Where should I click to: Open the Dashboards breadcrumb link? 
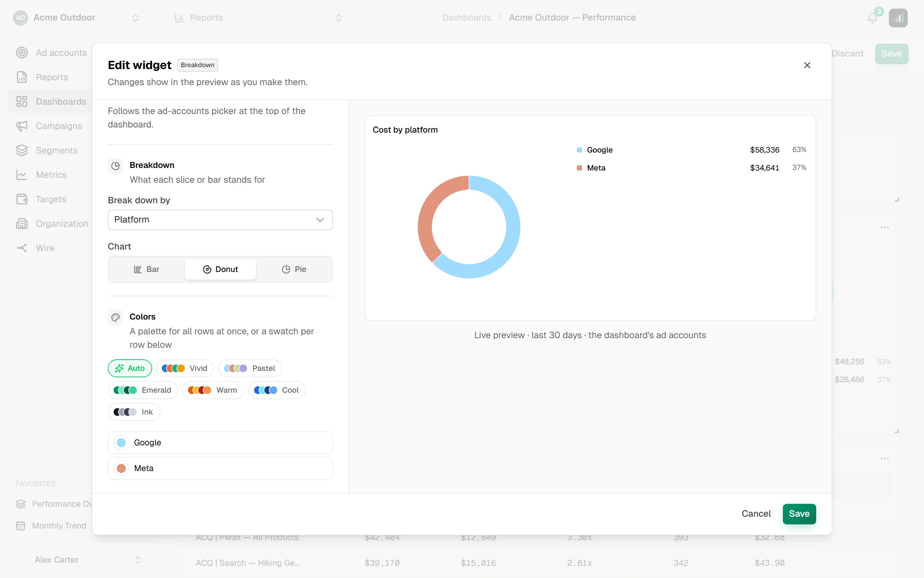(466, 18)
